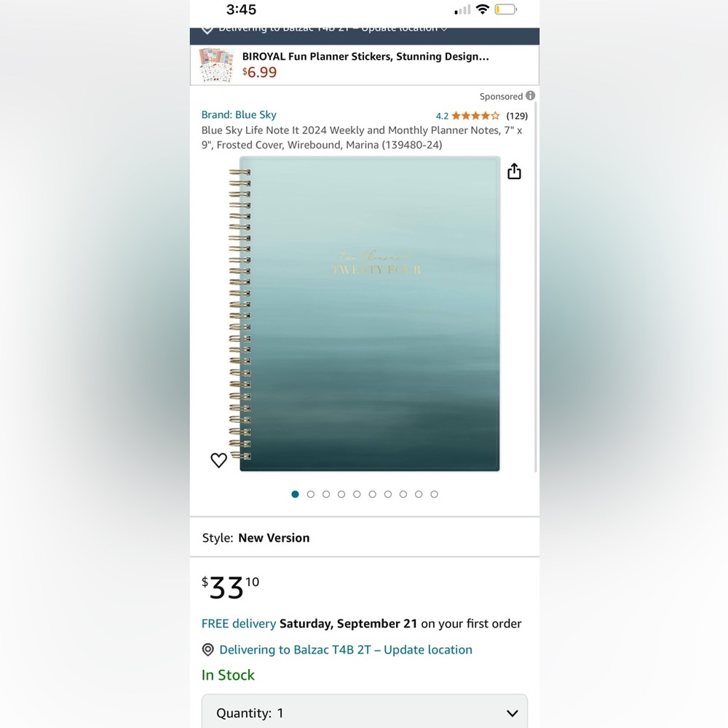Tap the share icon beside product image

coord(514,171)
